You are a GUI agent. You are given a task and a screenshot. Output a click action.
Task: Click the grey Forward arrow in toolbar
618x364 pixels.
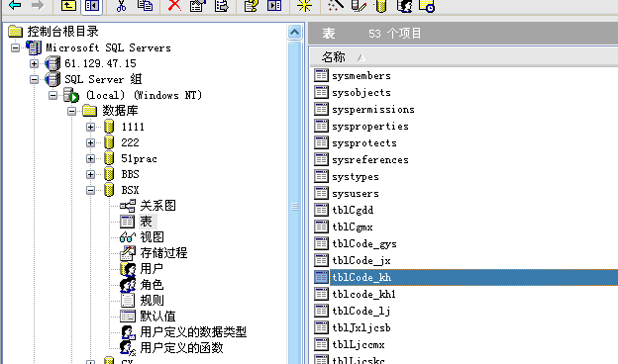coord(38,6)
